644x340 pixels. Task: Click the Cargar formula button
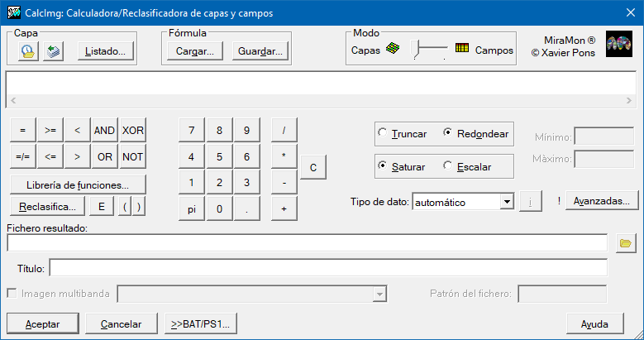pyautogui.click(x=194, y=51)
